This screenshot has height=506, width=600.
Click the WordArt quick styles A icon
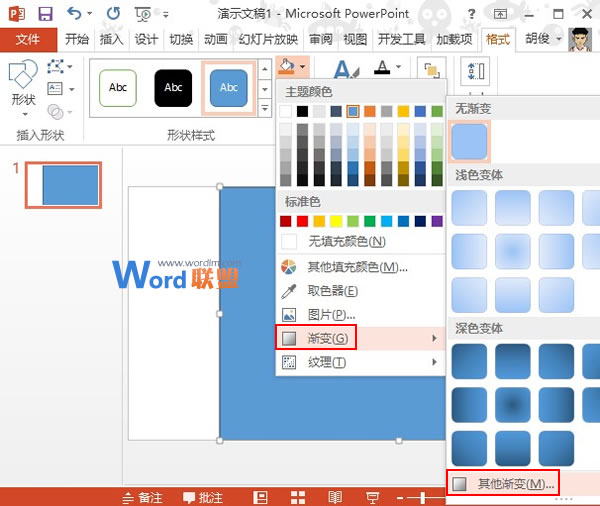346,69
